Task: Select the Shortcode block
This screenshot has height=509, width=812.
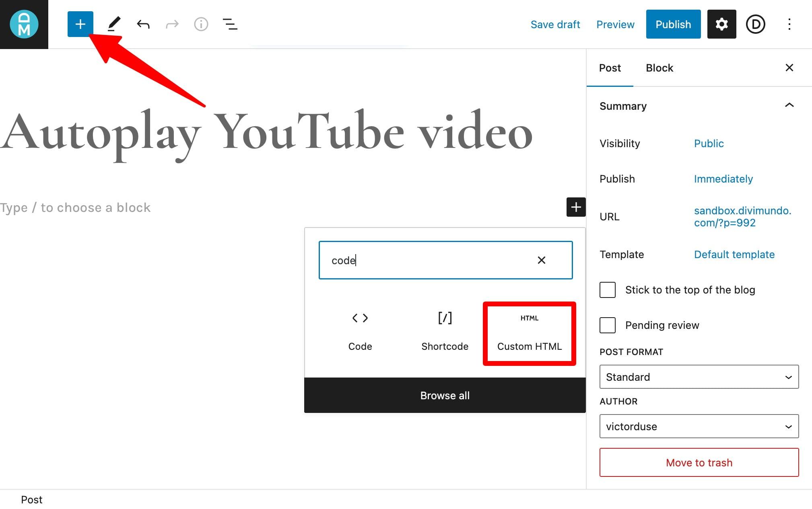Action: tap(445, 332)
